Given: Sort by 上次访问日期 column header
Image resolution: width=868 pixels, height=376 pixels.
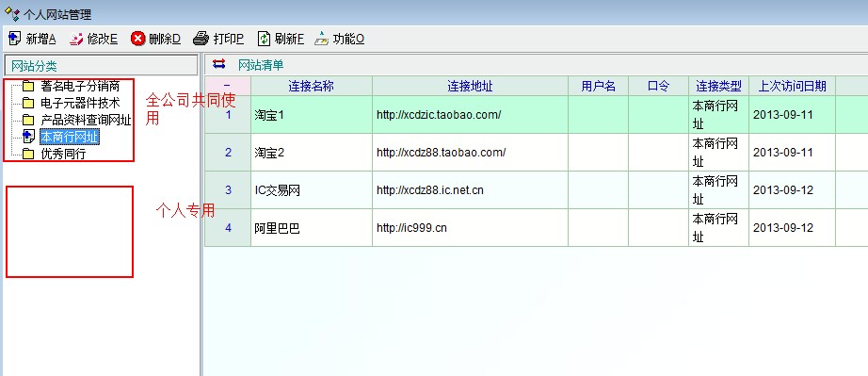Looking at the screenshot, I should tap(792, 86).
